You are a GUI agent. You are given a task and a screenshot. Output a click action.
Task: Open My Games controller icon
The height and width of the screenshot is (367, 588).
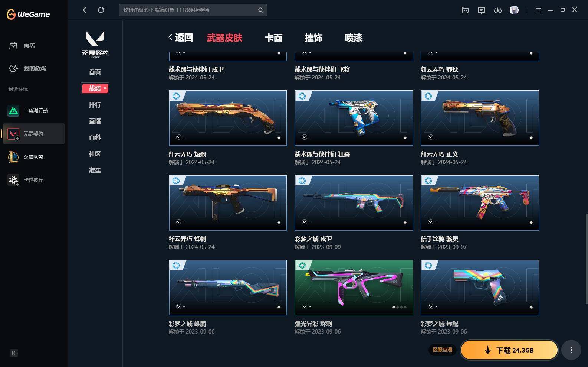point(13,68)
